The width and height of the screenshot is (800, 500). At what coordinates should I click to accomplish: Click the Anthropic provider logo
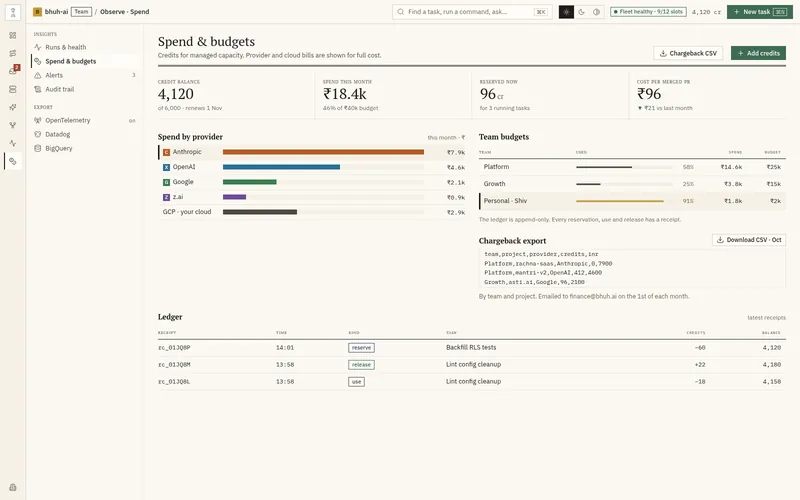point(166,152)
